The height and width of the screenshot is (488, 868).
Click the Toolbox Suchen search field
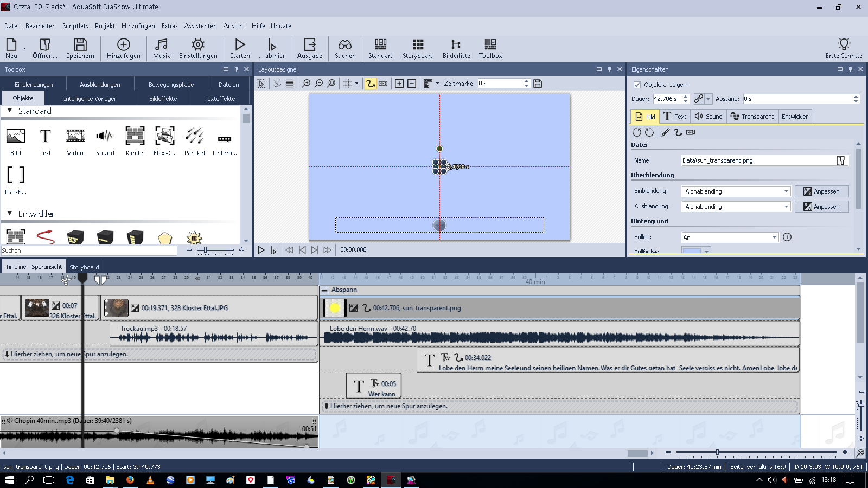pos(90,251)
